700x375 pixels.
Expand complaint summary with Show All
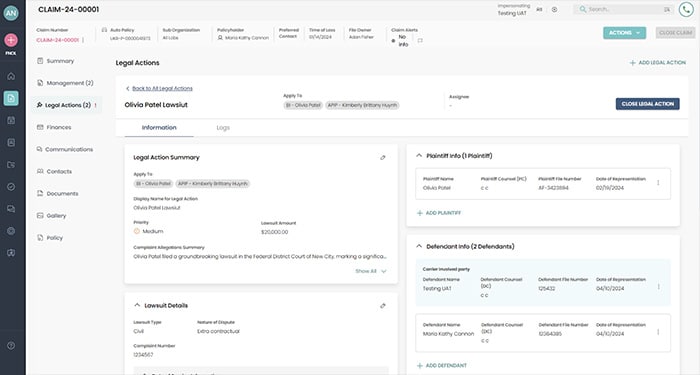point(371,271)
